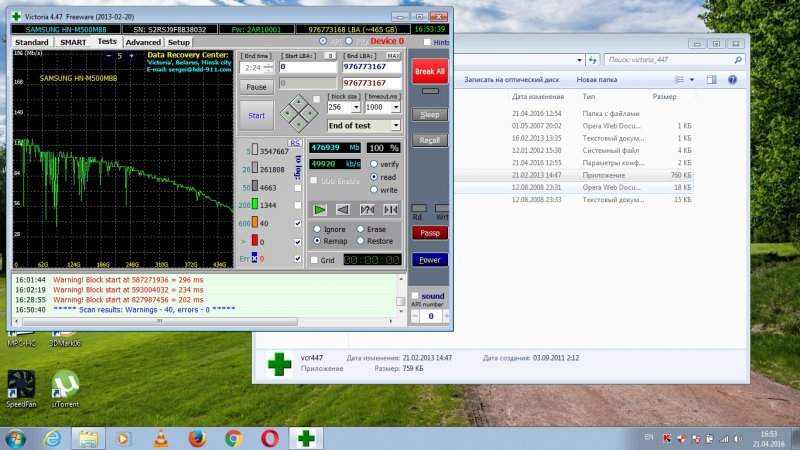Viewport: 800px width, 450px height.
Task: Open the Advanced tab
Action: pos(143,42)
